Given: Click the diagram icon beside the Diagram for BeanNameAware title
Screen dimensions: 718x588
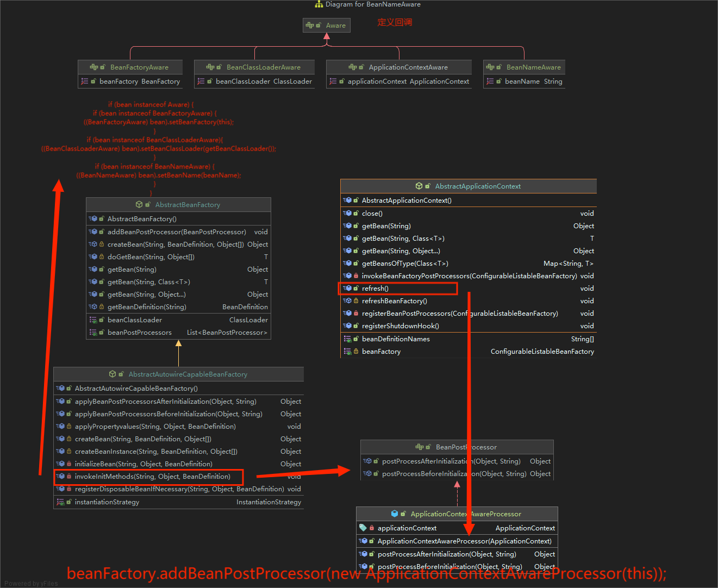Looking at the screenshot, I should coord(319,4).
